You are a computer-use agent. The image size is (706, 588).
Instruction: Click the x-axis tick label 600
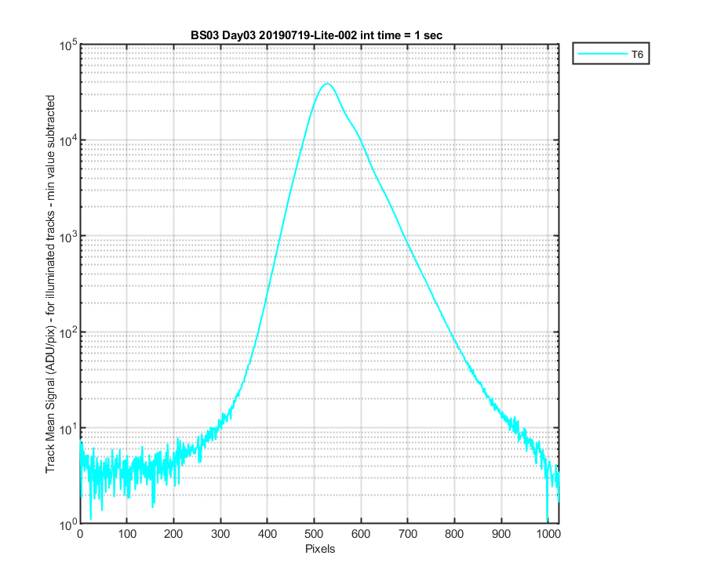click(361, 534)
